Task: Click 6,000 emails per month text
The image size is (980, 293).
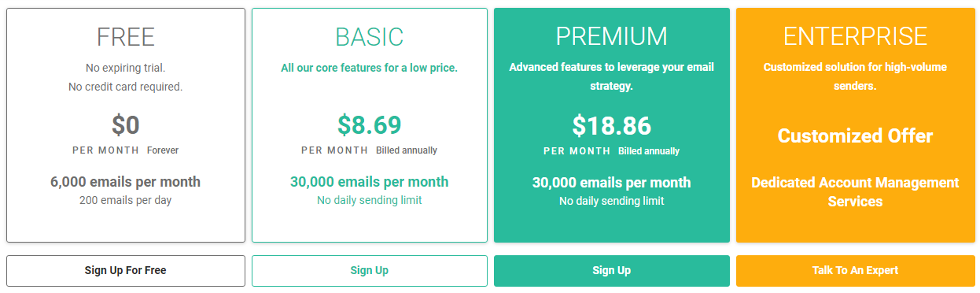Action: tap(126, 182)
